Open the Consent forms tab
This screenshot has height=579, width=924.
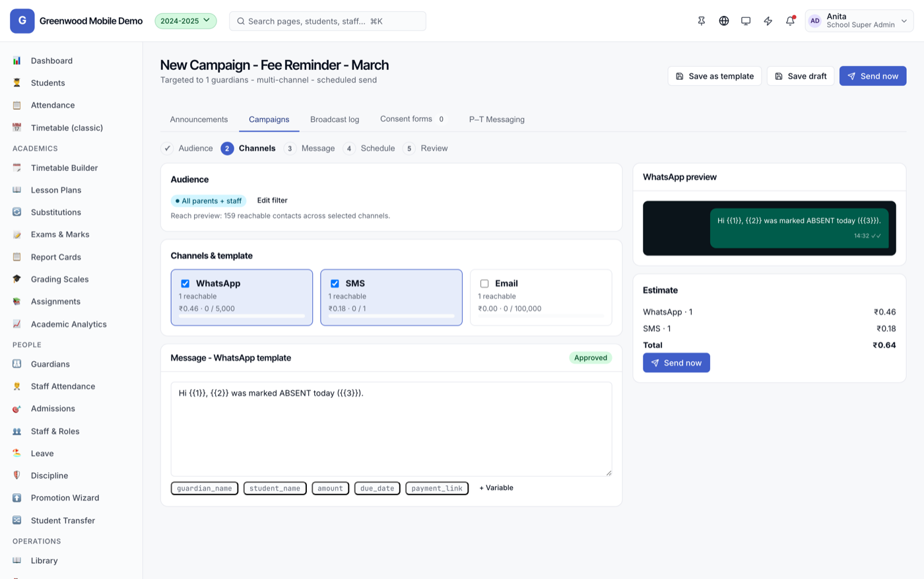pyautogui.click(x=414, y=119)
